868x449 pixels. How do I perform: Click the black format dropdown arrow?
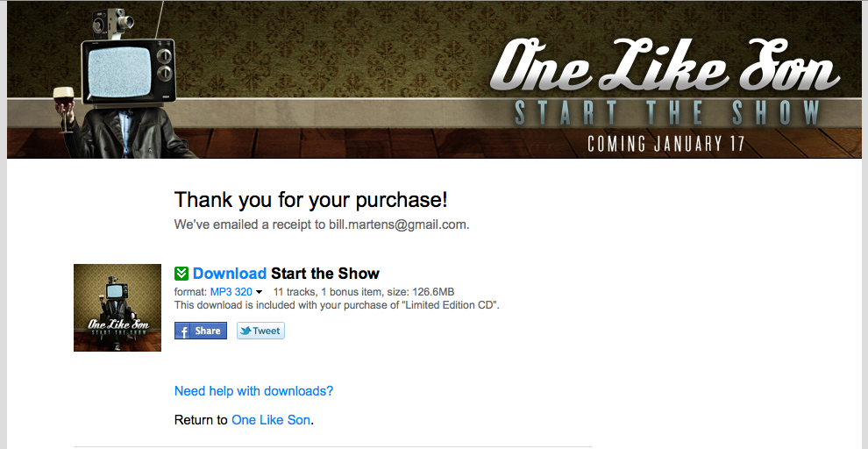click(x=259, y=292)
